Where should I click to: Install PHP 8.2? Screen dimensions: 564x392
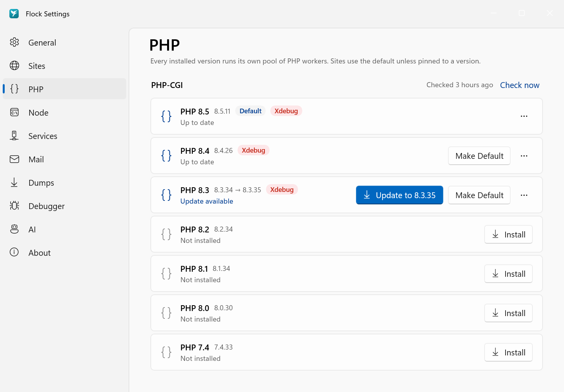pyautogui.click(x=508, y=234)
